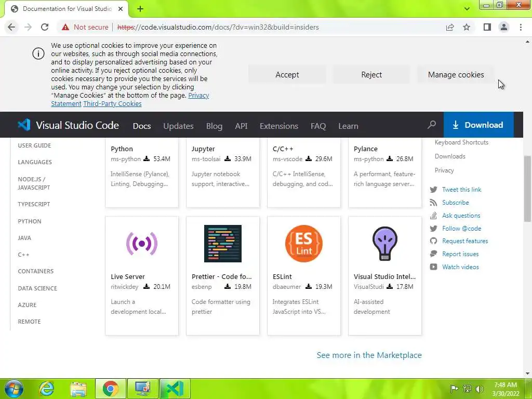Click the Stack Overflow icon beside Ask questions
Viewport: 532px width, 399px height.
click(433, 216)
